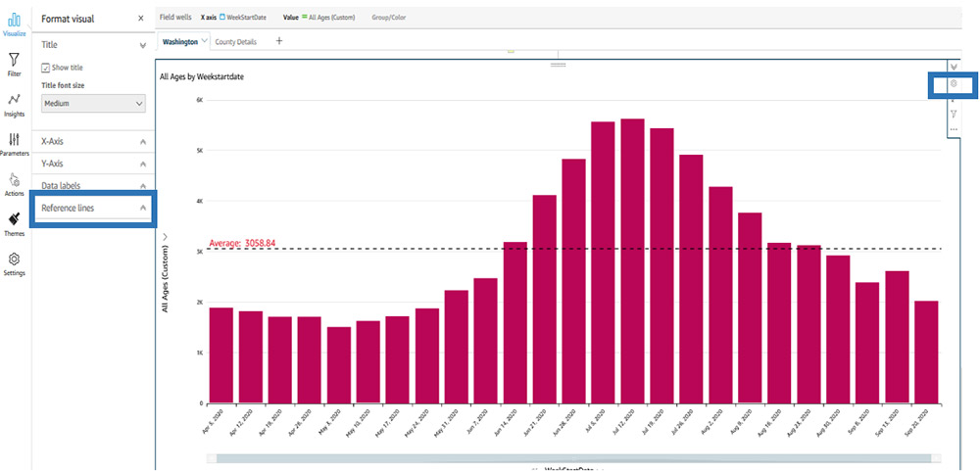The width and height of the screenshot is (980, 471).
Task: Click the Apr 5, 2020 bar
Action: coord(221,355)
